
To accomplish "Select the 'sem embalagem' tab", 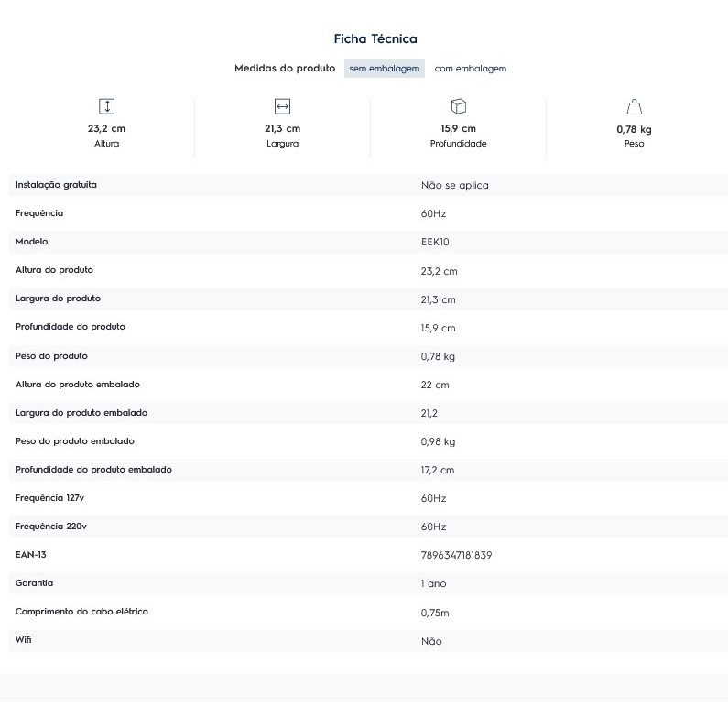I will point(385,69).
